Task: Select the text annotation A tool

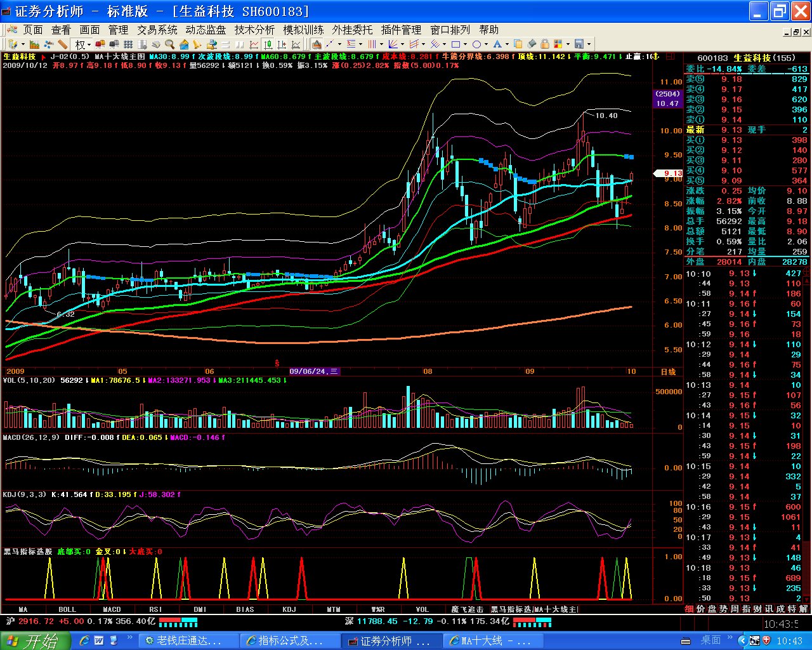Action: point(497,44)
